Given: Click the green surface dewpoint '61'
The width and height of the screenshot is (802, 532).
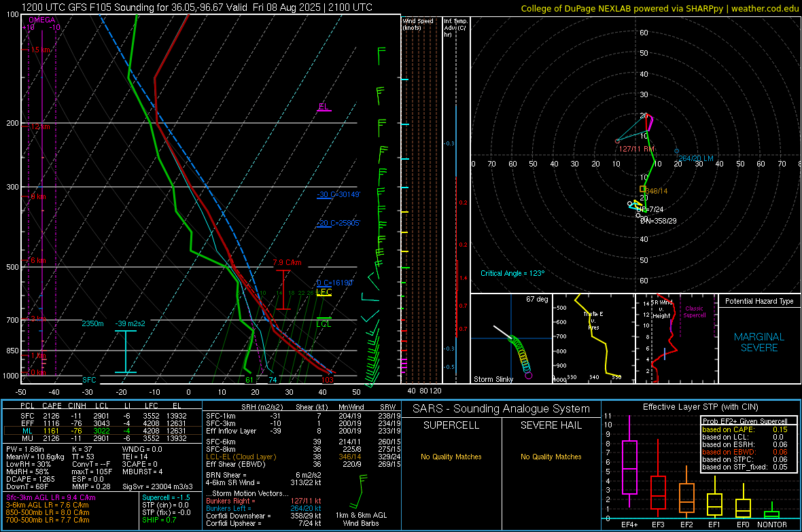Looking at the screenshot, I should [x=249, y=380].
